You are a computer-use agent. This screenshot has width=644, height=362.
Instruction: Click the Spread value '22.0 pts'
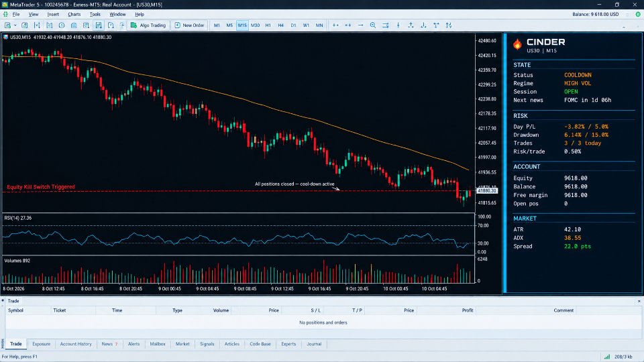coord(578,247)
